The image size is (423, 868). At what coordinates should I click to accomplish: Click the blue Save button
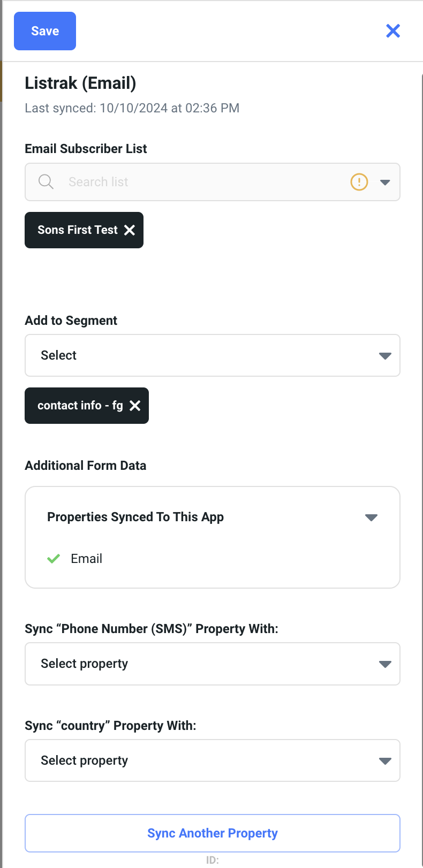45,31
